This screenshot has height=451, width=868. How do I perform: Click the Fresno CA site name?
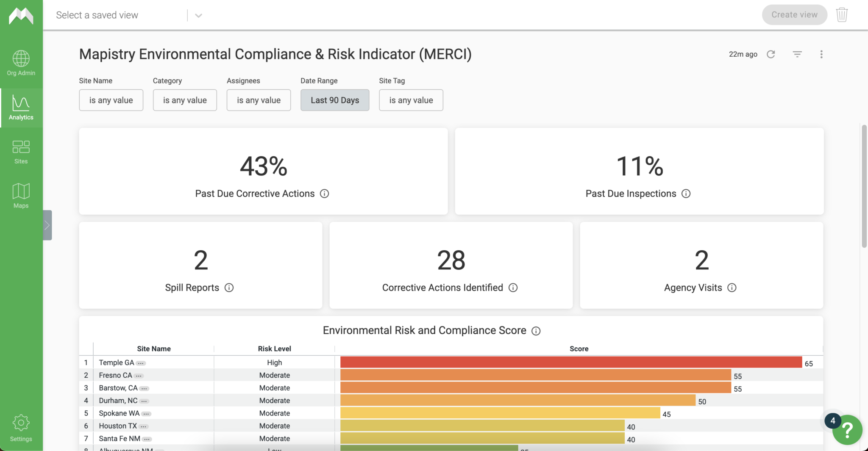click(x=115, y=375)
